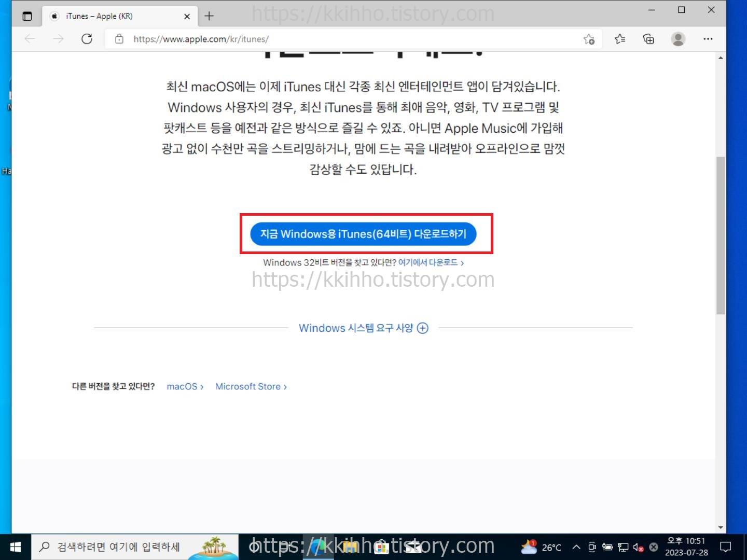Viewport: 747px width, 560px height.
Task: Open the Favorites list icon
Action: (x=620, y=39)
